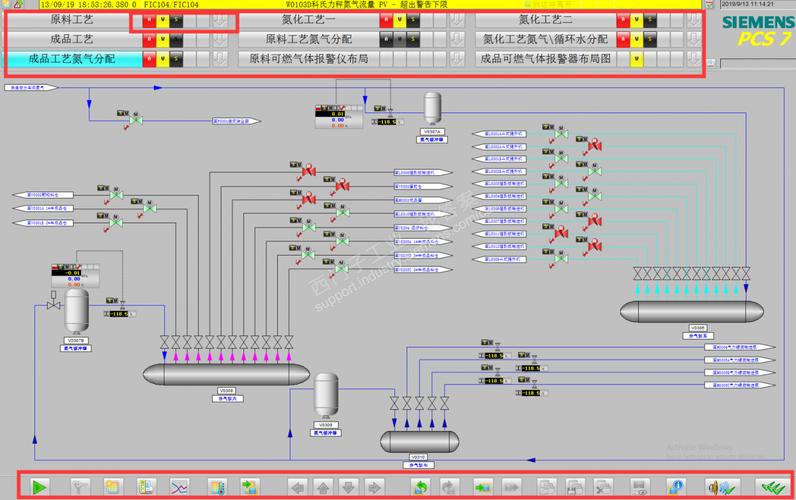Click the yellow warning indicator of 成品工艺
Screen dimensions: 796x500
pos(162,40)
